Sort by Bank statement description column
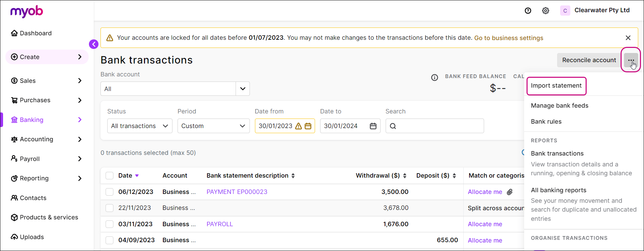Screen dimensions: 644x251 pos(251,176)
